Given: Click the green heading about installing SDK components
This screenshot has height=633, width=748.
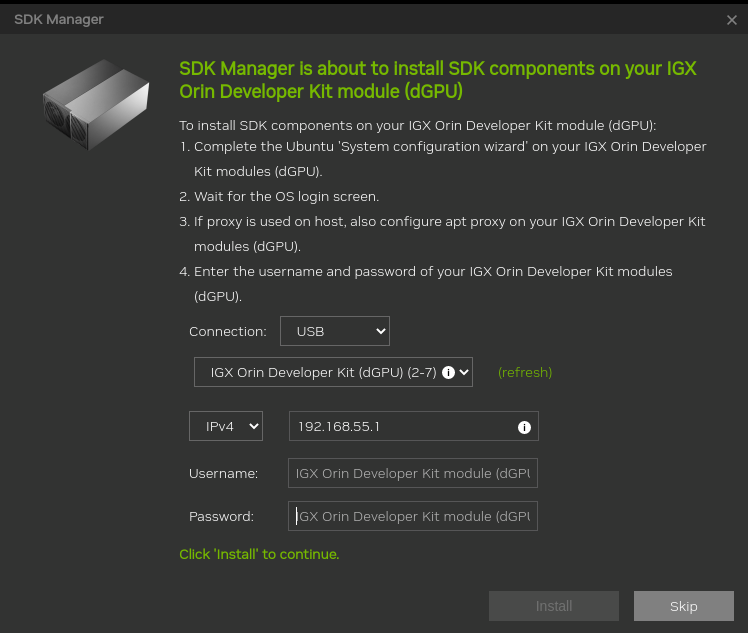Looking at the screenshot, I should coord(437,80).
